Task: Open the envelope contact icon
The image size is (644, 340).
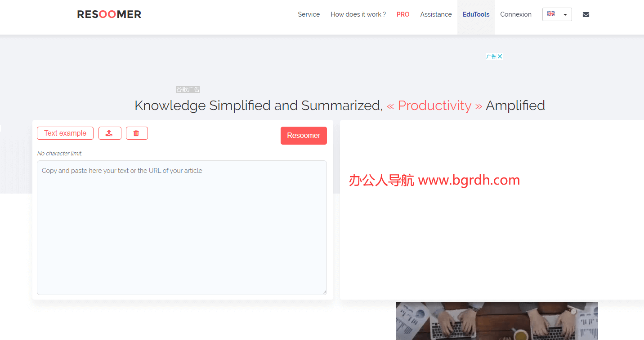Action: [586, 14]
